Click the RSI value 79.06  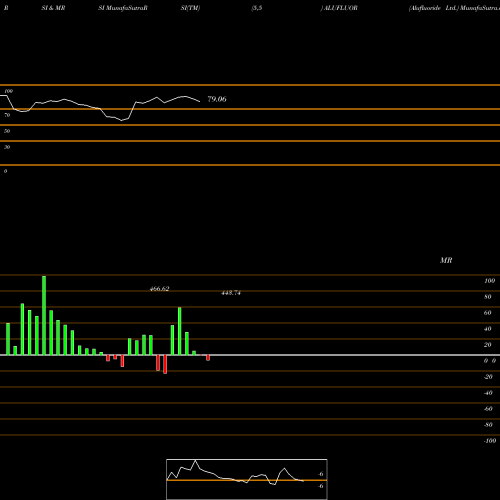[217, 99]
